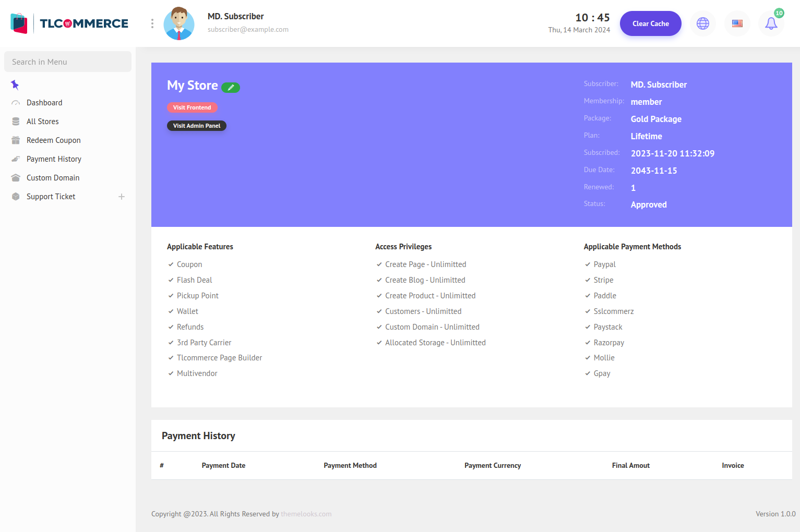This screenshot has width=800, height=532.
Task: Click the subscriber avatar picture
Action: pos(179,23)
